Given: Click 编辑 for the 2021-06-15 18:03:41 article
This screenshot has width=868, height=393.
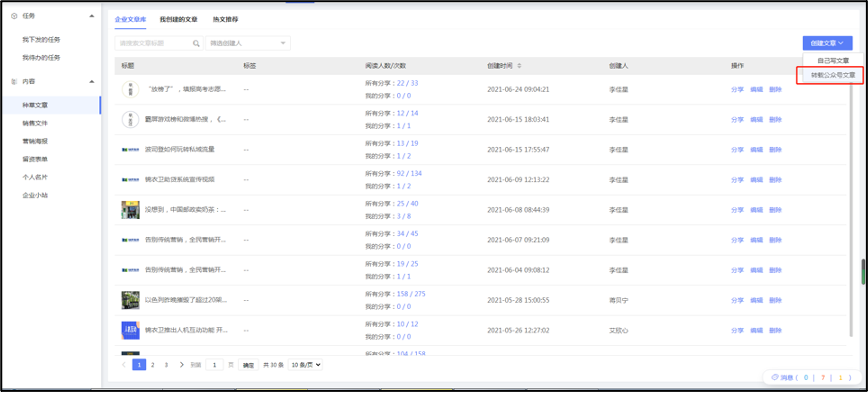Looking at the screenshot, I should point(756,120).
